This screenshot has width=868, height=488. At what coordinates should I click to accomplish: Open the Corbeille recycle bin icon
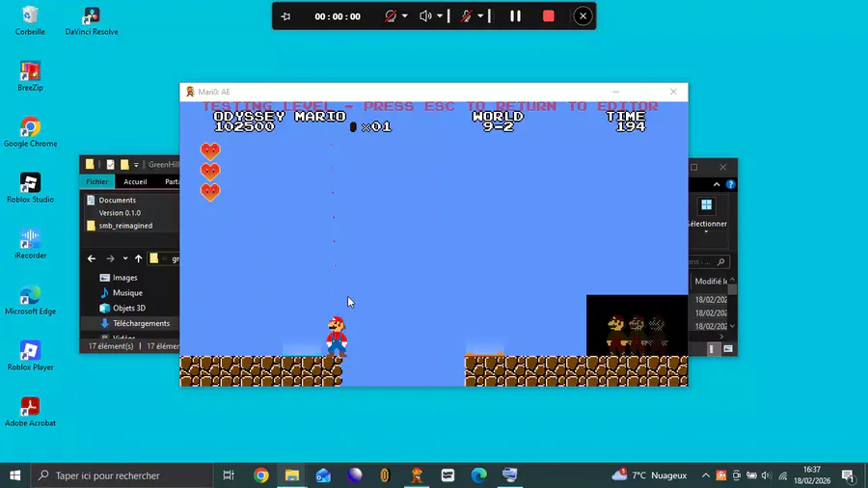30,21
